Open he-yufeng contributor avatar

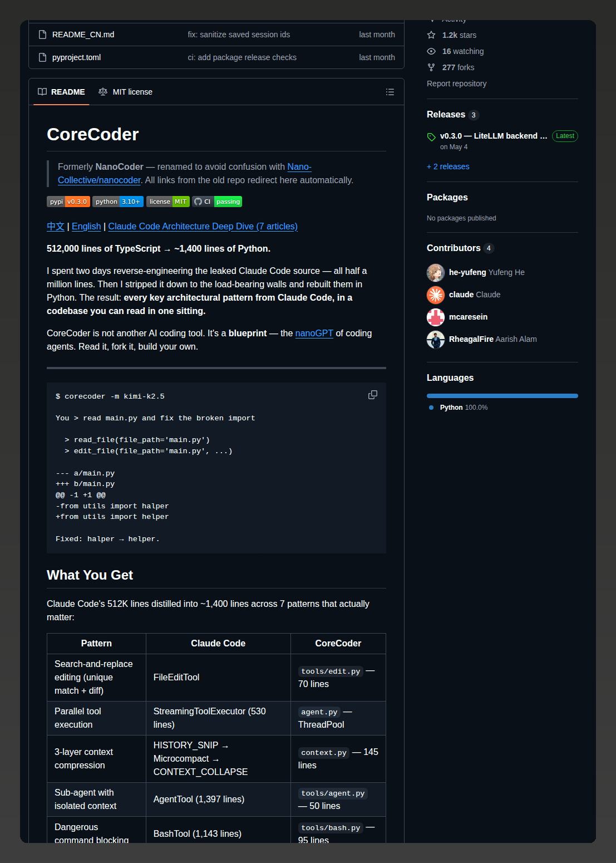click(x=436, y=272)
